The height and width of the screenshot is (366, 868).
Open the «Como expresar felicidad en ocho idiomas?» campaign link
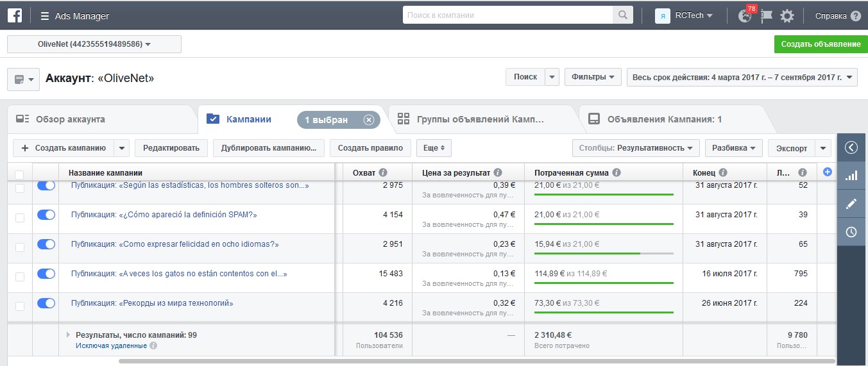point(174,244)
